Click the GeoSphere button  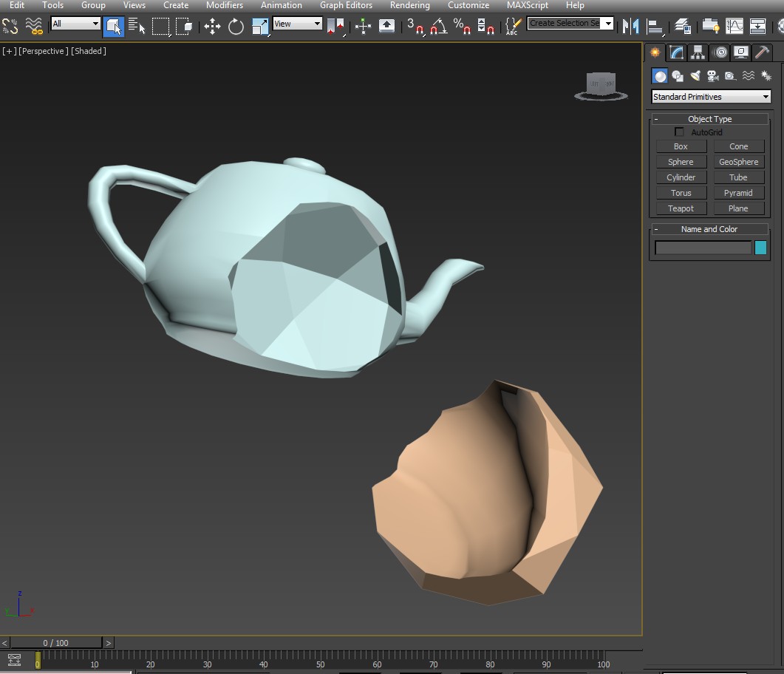[738, 162]
